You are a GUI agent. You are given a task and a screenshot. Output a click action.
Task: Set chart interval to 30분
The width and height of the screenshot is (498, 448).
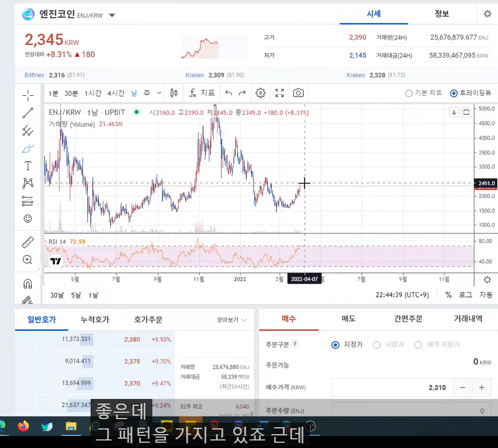(x=71, y=94)
